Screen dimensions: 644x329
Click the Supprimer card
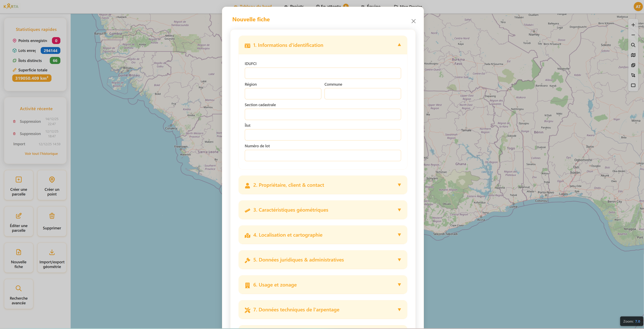tap(52, 221)
